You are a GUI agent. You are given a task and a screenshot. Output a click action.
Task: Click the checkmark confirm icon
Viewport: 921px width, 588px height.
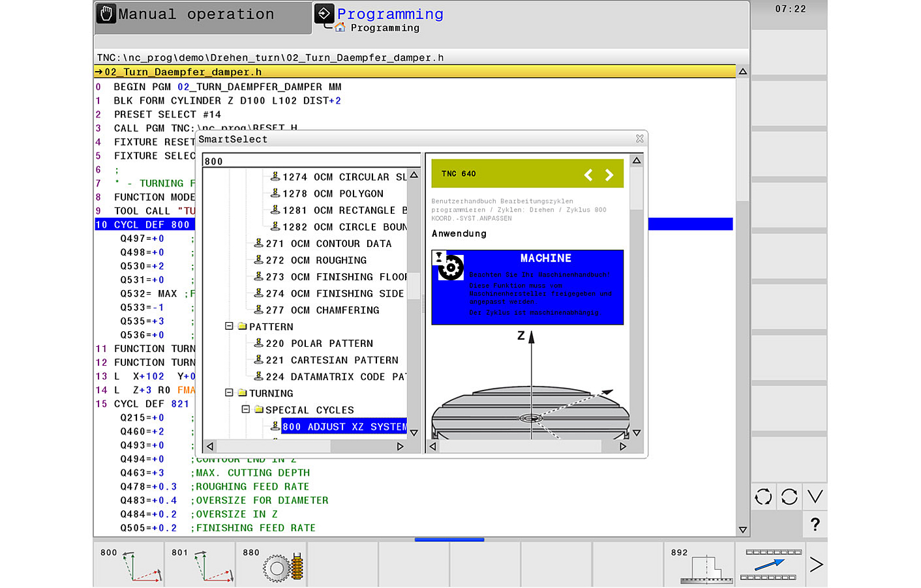(814, 497)
